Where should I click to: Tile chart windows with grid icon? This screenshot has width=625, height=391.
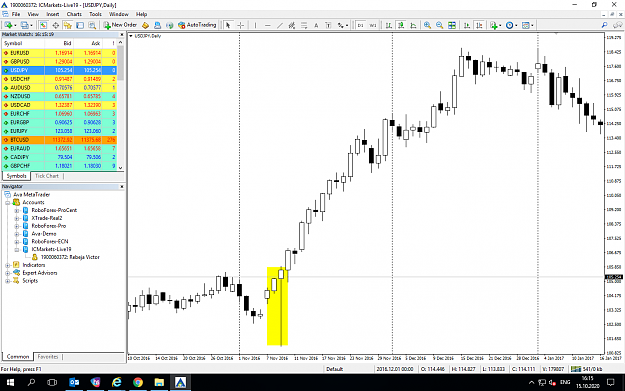pos(452,25)
